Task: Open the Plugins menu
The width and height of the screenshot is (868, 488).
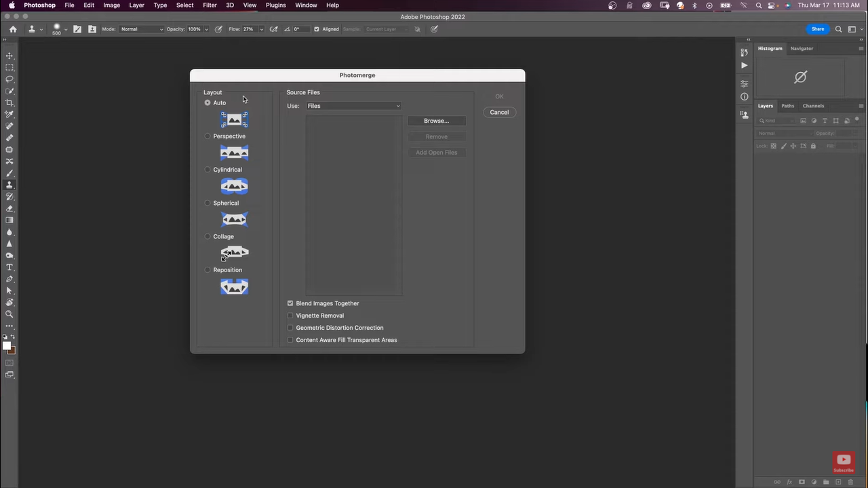Action: click(275, 5)
